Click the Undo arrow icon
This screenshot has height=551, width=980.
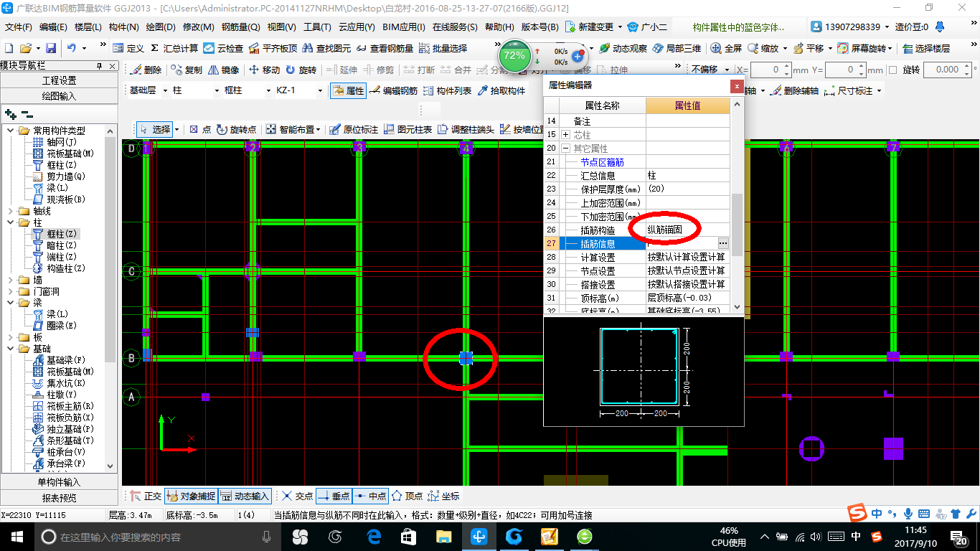point(72,48)
